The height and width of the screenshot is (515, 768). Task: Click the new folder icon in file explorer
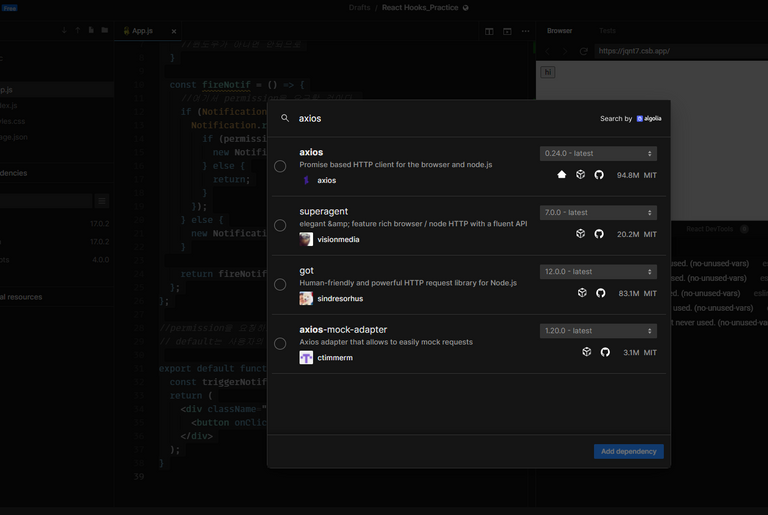click(x=105, y=30)
